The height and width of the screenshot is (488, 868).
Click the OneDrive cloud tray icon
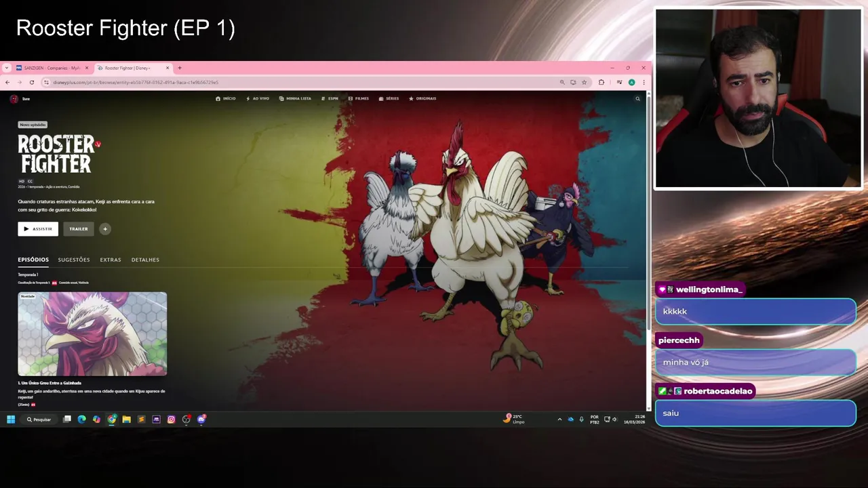[570, 420]
